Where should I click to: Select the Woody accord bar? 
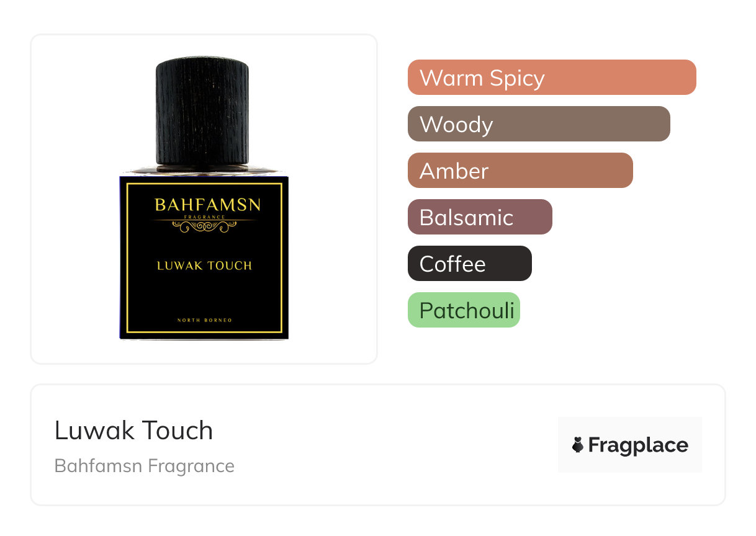539,124
